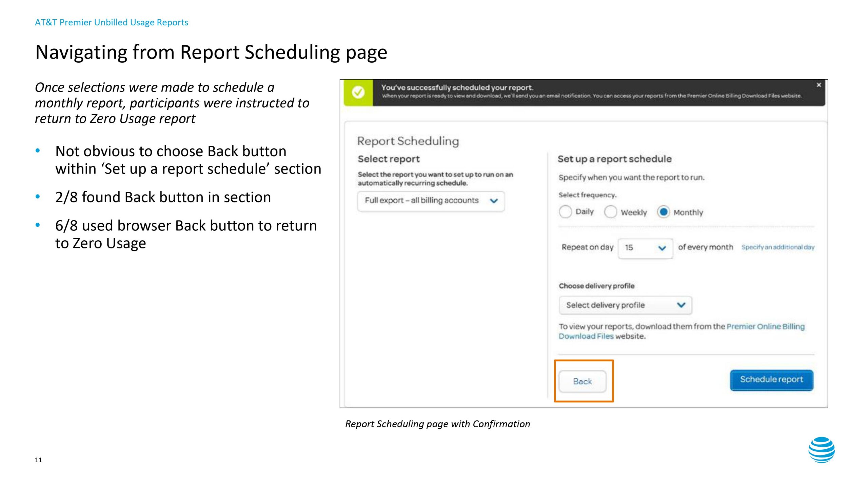868x488 pixels.
Task: Open the Select delivery profile dropdown
Action: [625, 305]
